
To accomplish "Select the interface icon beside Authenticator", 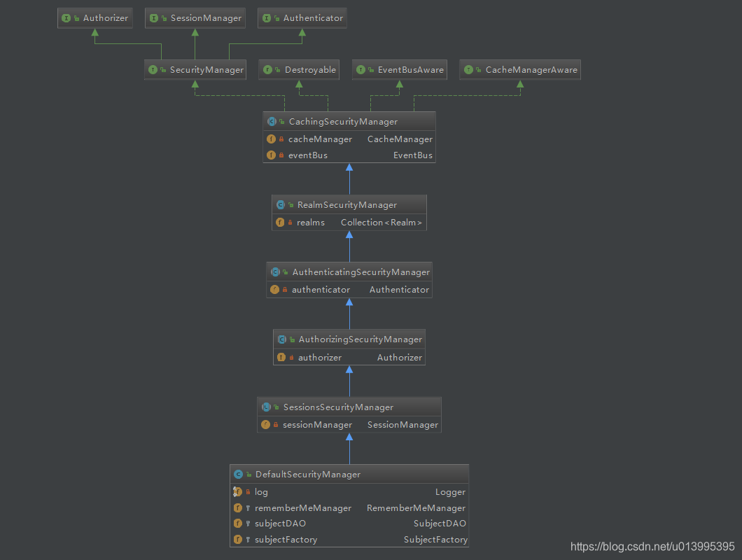I will [265, 17].
